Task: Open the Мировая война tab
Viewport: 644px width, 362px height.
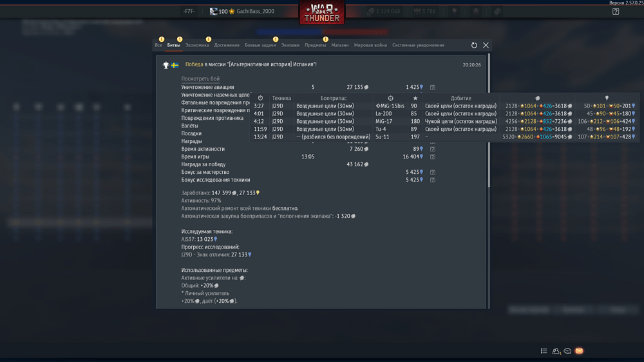Action: 370,45
